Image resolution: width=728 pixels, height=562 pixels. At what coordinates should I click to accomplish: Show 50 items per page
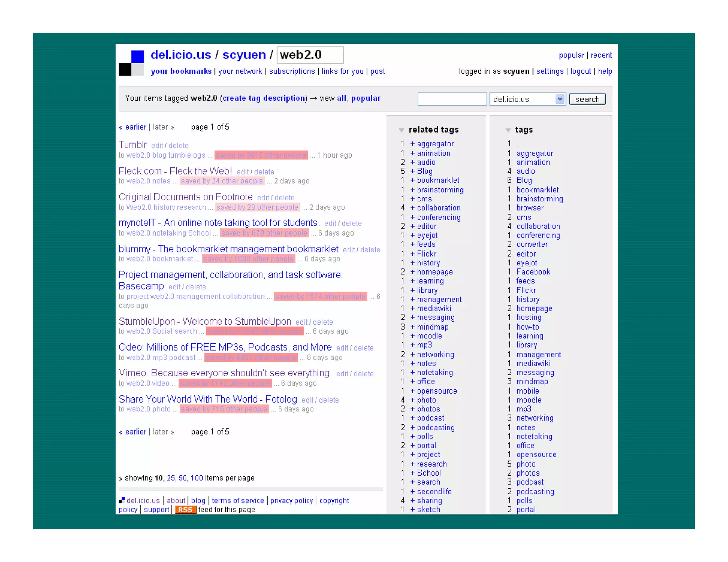(x=182, y=478)
